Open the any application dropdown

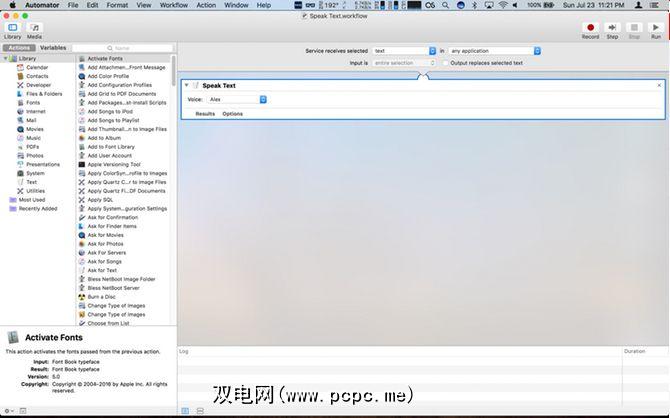pyautogui.click(x=494, y=51)
